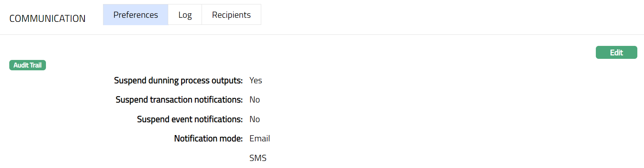Click the 'Yes' value for dunning outputs
Image resolution: width=644 pixels, height=168 pixels.
pyautogui.click(x=256, y=80)
